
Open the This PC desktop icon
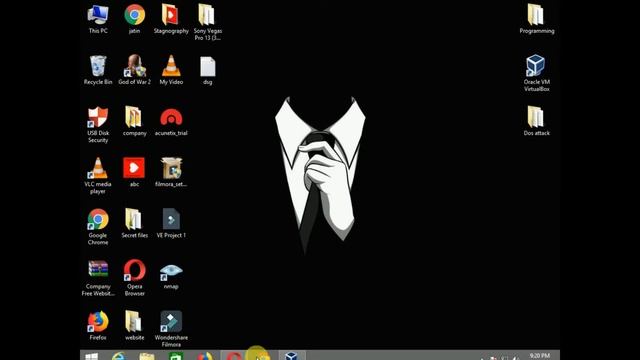(x=98, y=19)
